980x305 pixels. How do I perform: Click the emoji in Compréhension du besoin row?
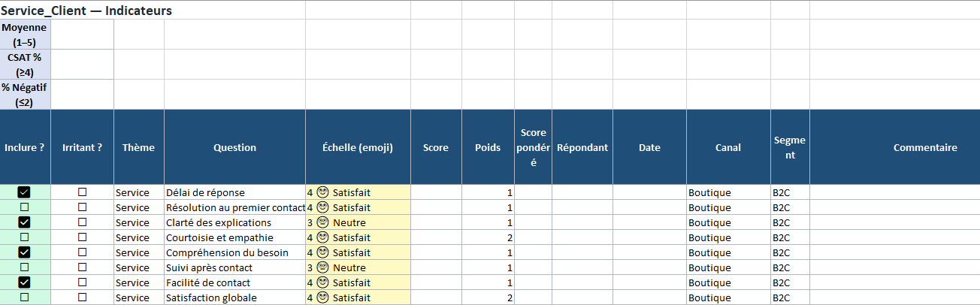[322, 252]
